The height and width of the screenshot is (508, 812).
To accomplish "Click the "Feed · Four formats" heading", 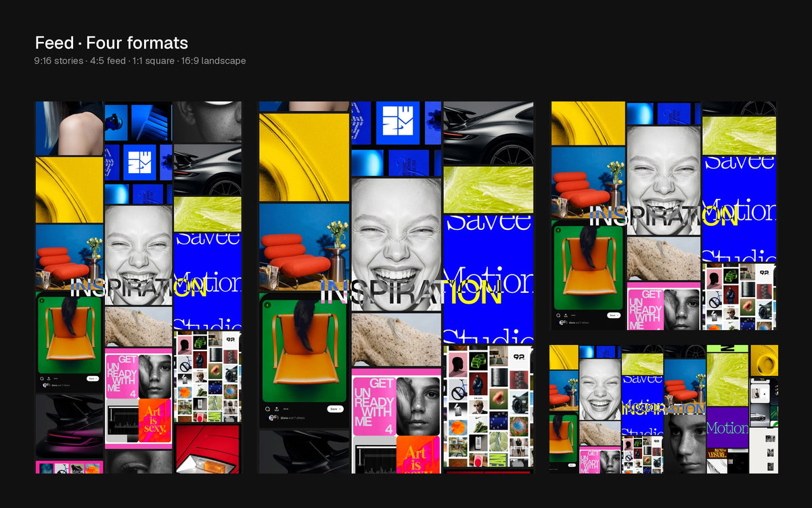I will click(112, 43).
